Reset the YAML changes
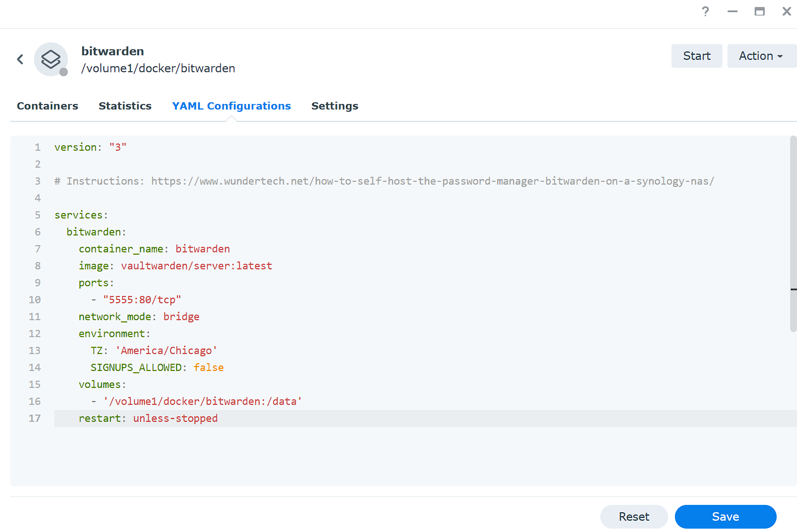The width and height of the screenshot is (797, 532). [634, 516]
